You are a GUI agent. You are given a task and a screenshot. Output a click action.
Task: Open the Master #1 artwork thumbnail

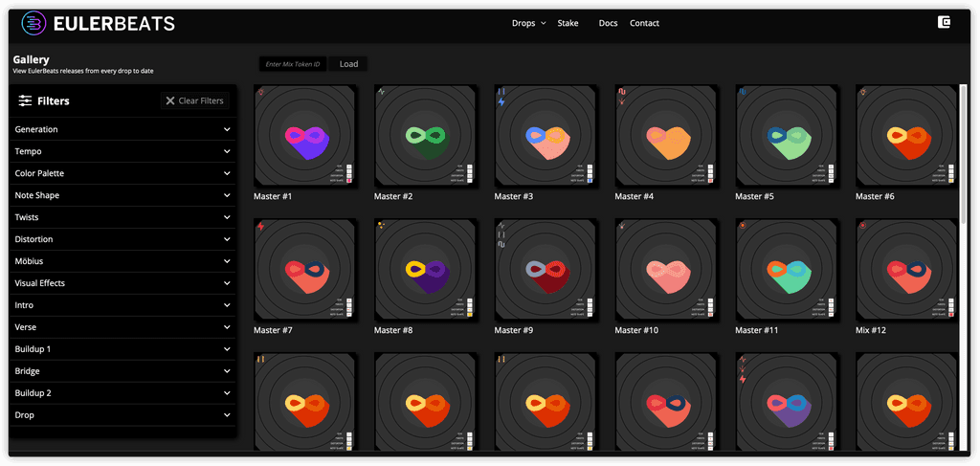click(x=305, y=136)
